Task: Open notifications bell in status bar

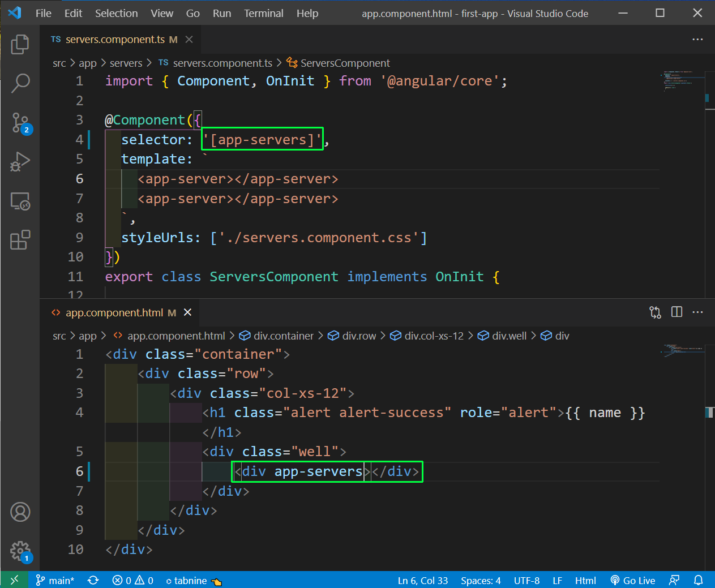Action: pos(699,580)
